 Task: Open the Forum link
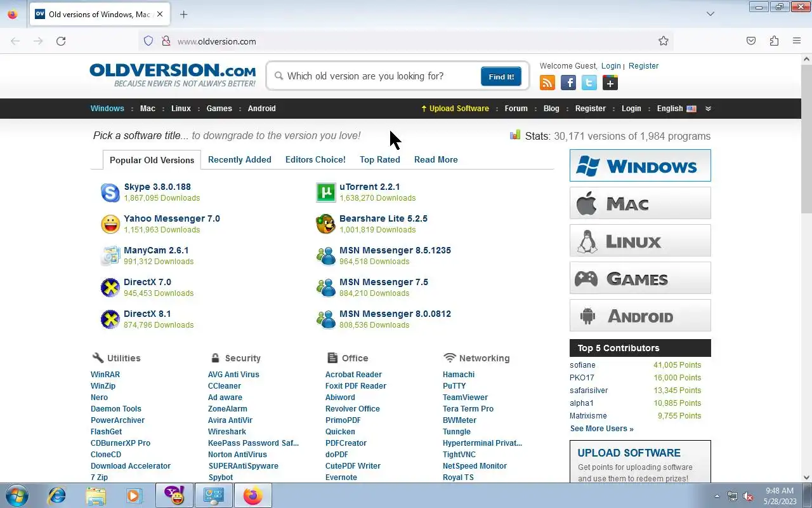(x=516, y=109)
